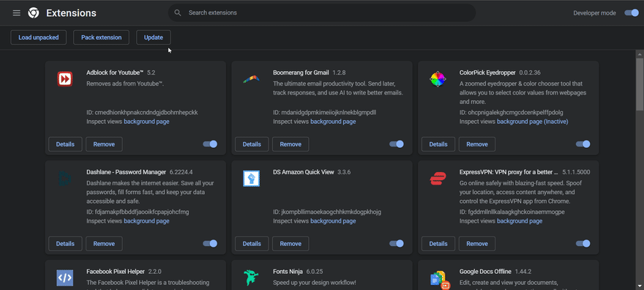Disable ColorPick Eyedropper extension
The image size is (644, 290).
pyautogui.click(x=583, y=144)
